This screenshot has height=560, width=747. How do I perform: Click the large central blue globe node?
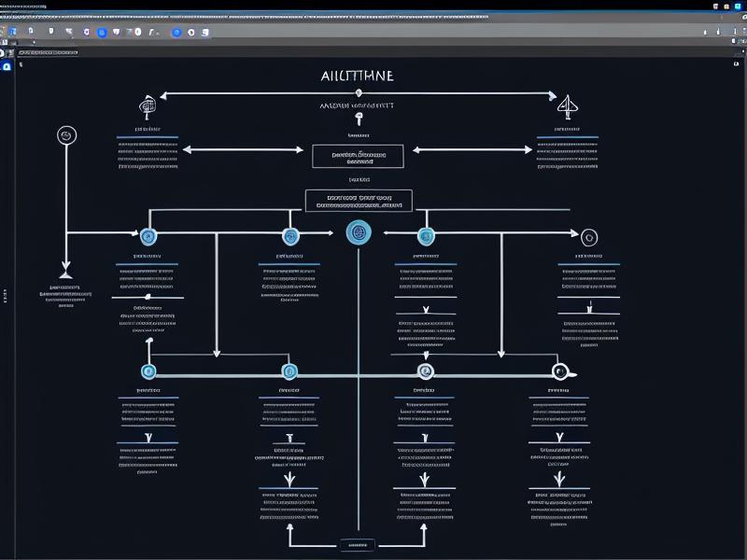(x=358, y=232)
